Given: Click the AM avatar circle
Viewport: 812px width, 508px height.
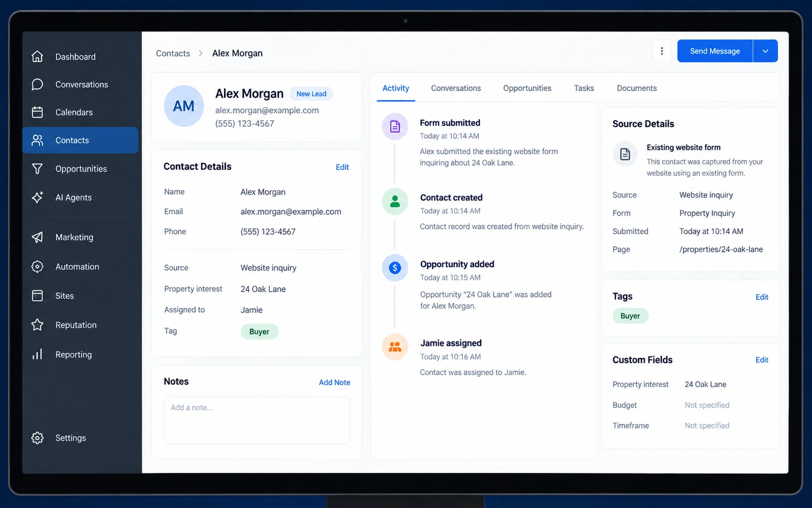Looking at the screenshot, I should click(184, 106).
